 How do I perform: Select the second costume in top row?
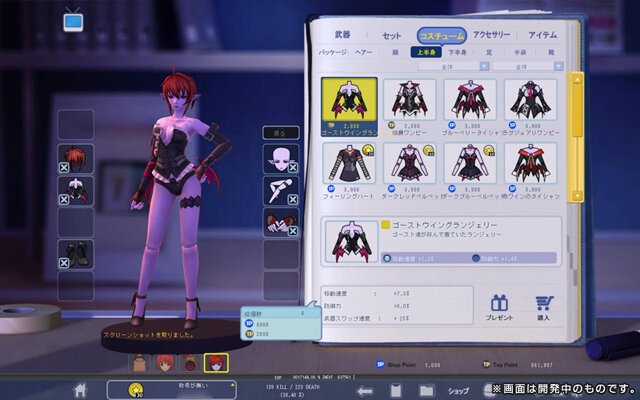(x=410, y=100)
